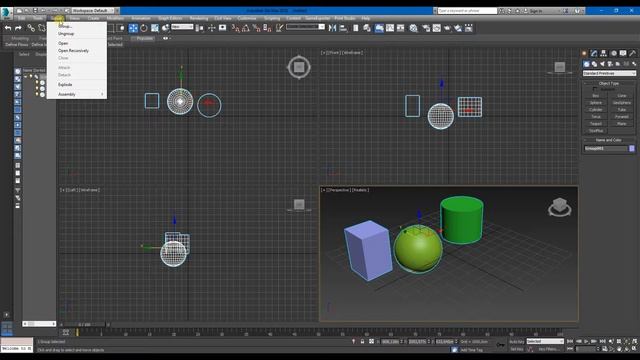The height and width of the screenshot is (360, 640).
Task: Click the object color swatch
Action: click(x=631, y=149)
